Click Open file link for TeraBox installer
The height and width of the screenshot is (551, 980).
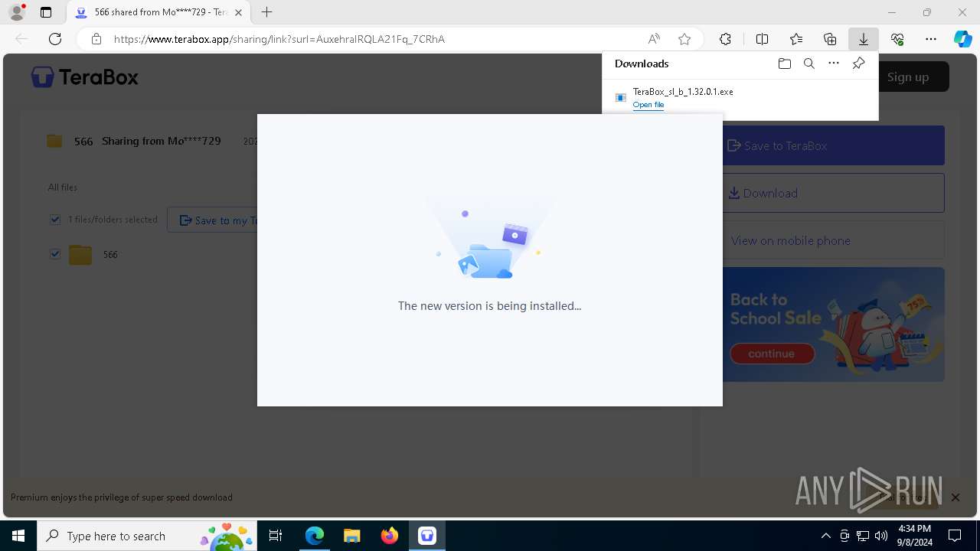tap(648, 105)
